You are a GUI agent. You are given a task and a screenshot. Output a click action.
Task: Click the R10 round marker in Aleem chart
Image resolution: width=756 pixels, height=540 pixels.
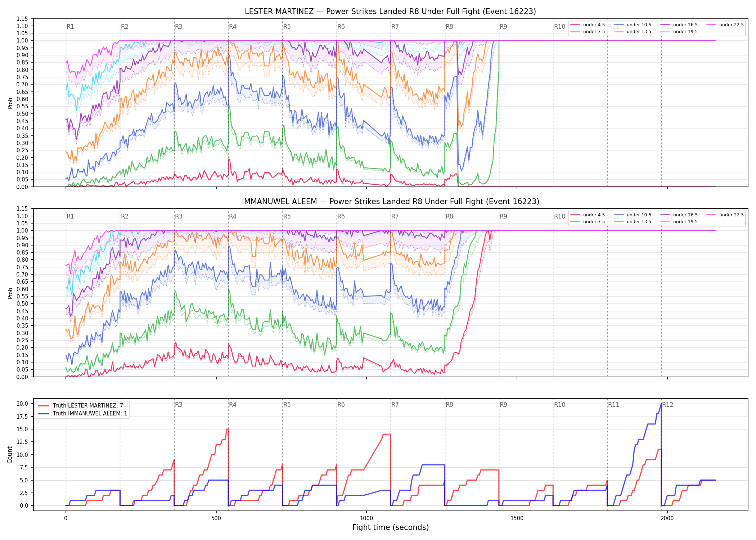click(559, 216)
